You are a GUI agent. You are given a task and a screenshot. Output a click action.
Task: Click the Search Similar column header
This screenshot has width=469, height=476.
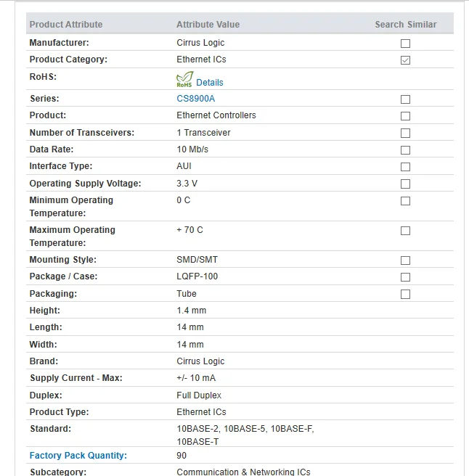click(406, 24)
